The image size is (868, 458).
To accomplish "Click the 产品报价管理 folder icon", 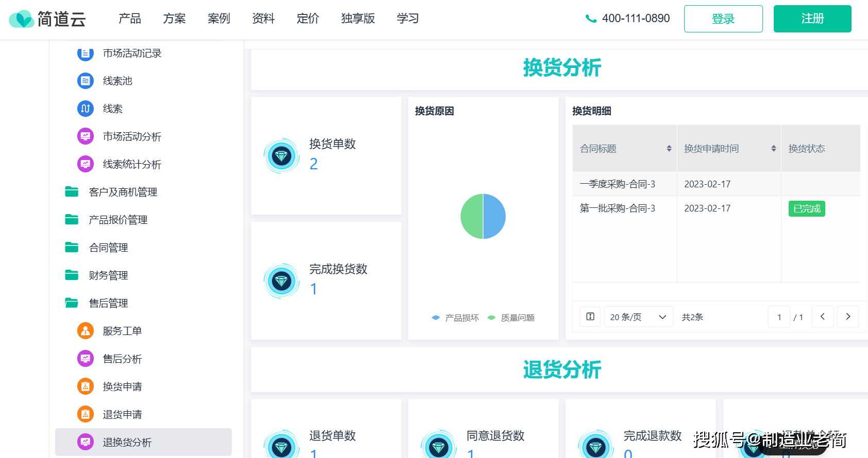I will click(x=72, y=220).
